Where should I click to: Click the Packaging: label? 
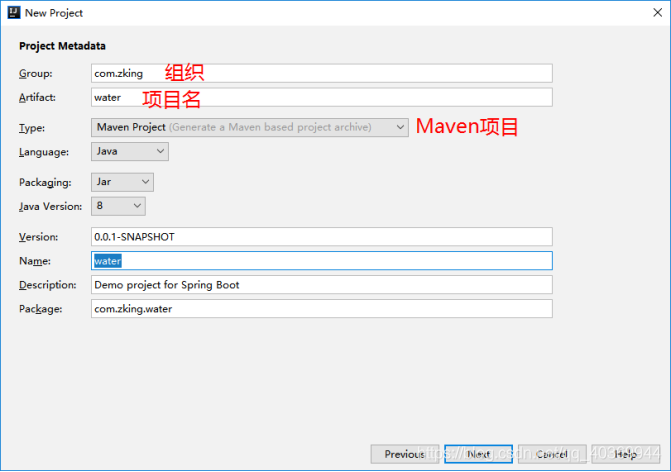(x=45, y=183)
